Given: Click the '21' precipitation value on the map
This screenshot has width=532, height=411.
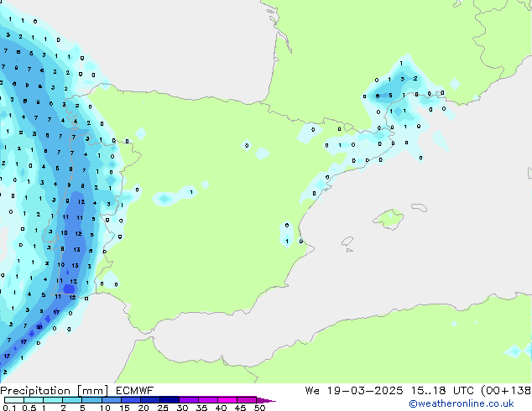Looking at the screenshot, I should point(39,327).
